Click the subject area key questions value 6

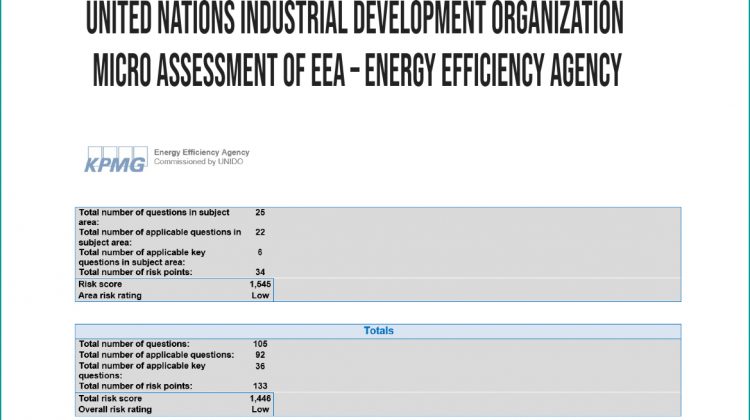coord(260,253)
